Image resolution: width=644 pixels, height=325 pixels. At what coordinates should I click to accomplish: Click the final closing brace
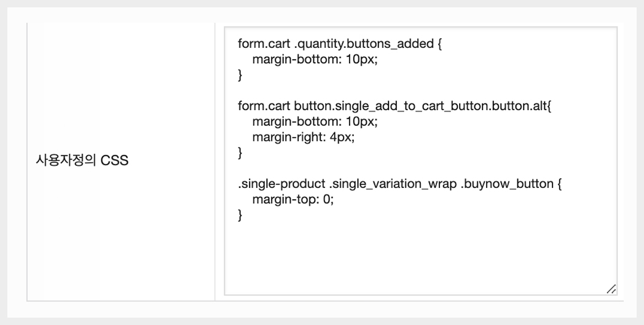pos(240,215)
